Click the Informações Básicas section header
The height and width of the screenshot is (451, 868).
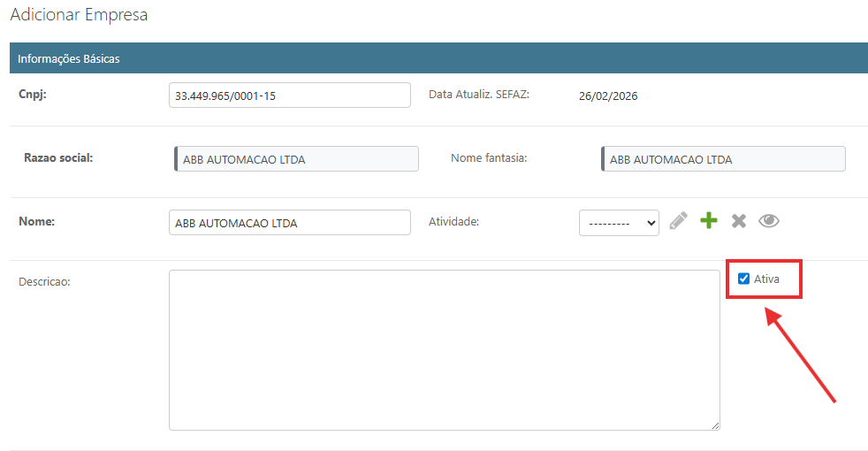[x=69, y=59]
